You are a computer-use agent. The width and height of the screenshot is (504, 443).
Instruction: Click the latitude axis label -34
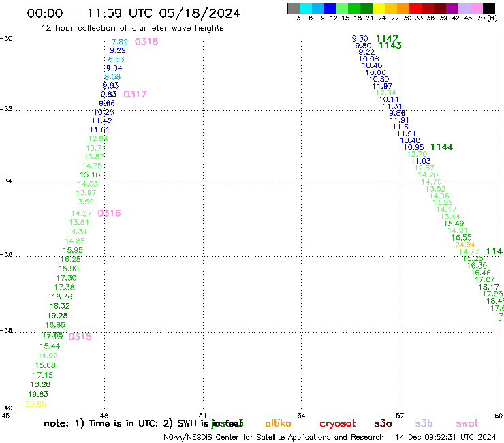click(6, 181)
